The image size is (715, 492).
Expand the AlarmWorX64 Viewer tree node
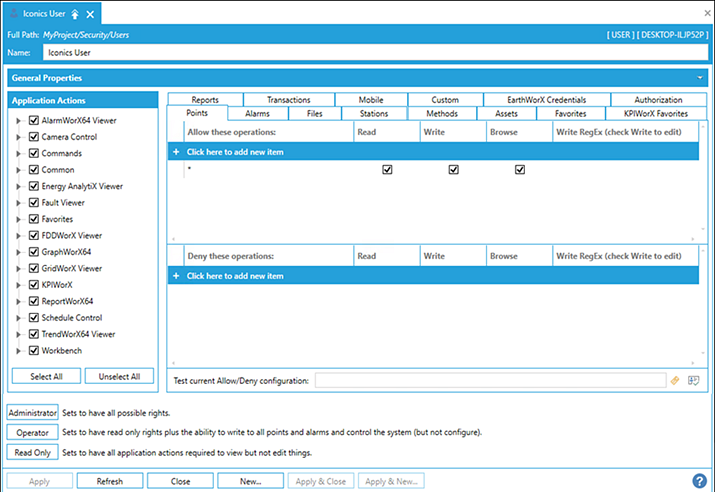point(18,121)
